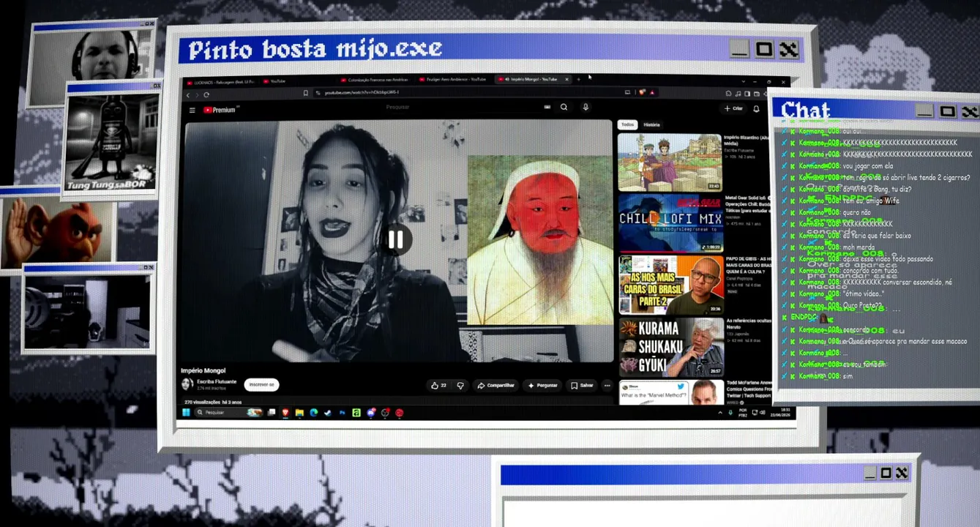Select the História filter chip
The height and width of the screenshot is (527, 980).
pyautogui.click(x=651, y=124)
